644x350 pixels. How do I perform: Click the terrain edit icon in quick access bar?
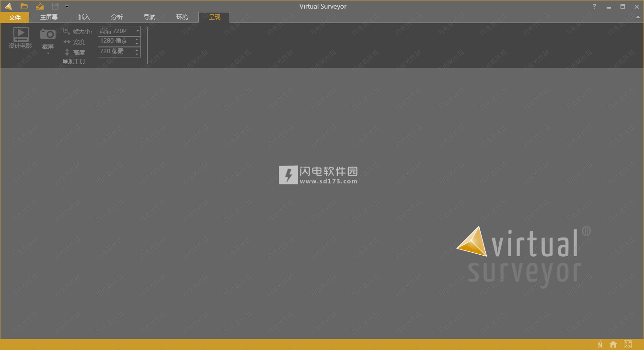[40, 6]
